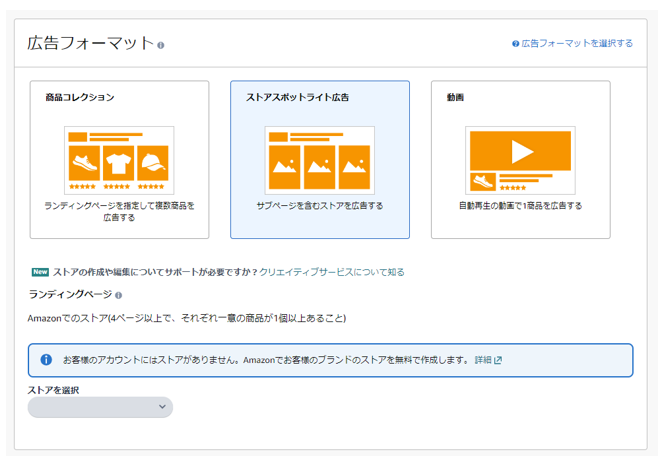This screenshot has width=664, height=465.
Task: Click the Amazonでのストア requirement text
Action: [x=187, y=318]
